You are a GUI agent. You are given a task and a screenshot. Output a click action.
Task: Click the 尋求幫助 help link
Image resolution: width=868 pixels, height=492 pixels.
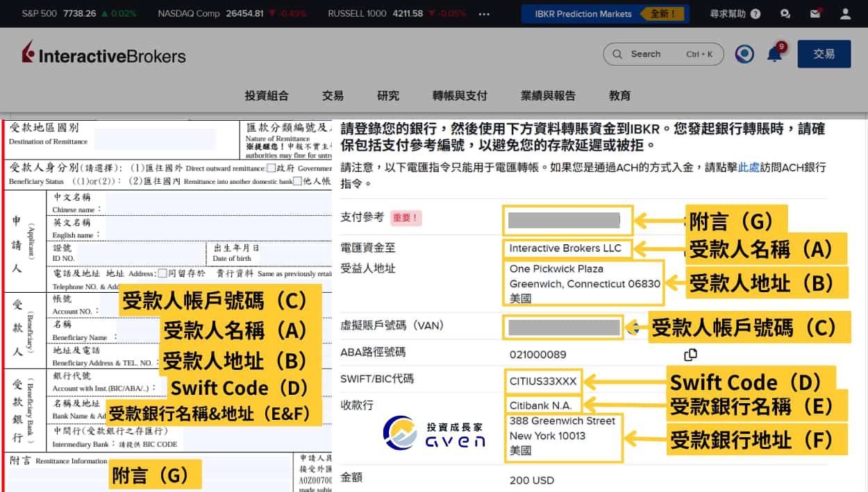point(727,14)
